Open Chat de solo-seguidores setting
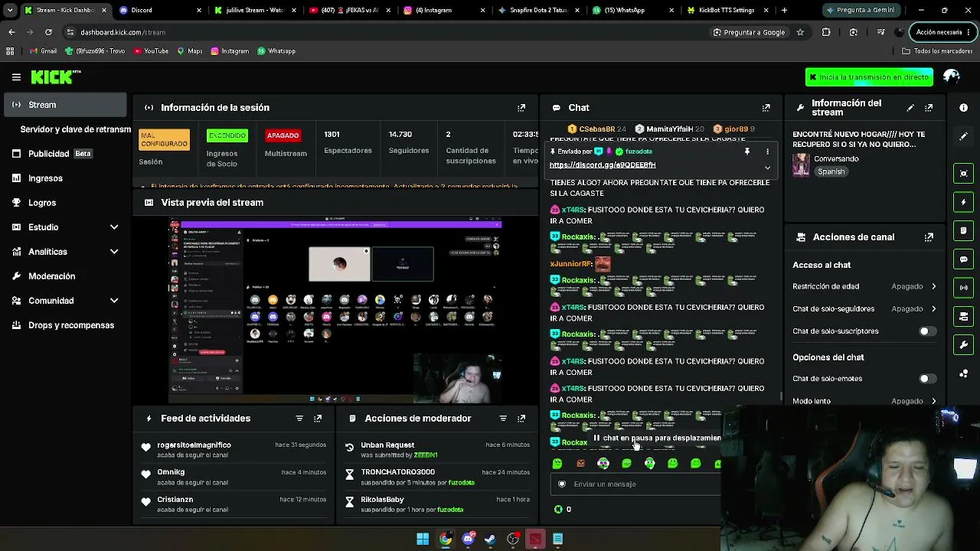 [x=864, y=309]
